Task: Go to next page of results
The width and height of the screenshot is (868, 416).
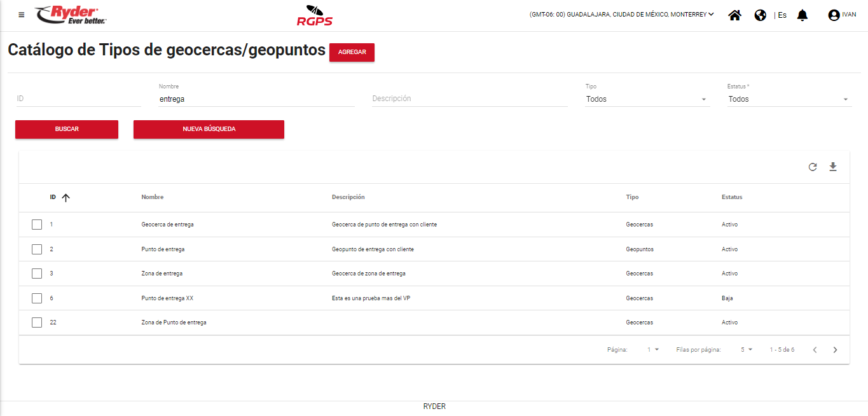Action: [835, 350]
